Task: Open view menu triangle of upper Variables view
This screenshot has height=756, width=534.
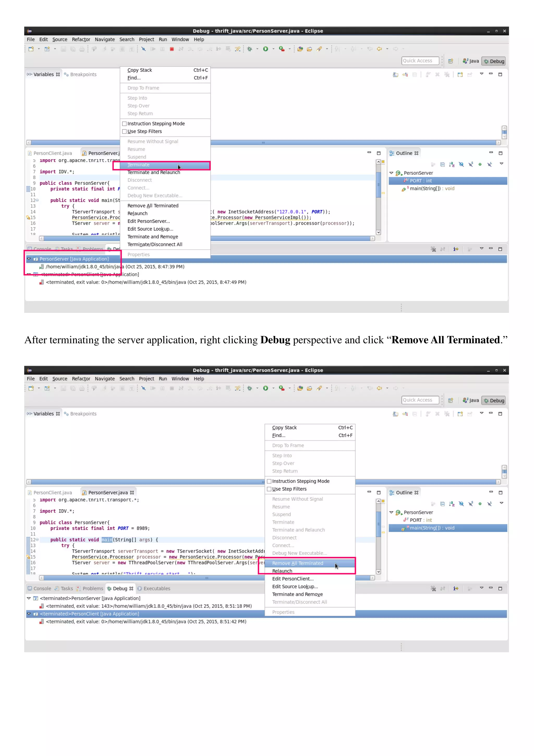Action: tap(481, 74)
